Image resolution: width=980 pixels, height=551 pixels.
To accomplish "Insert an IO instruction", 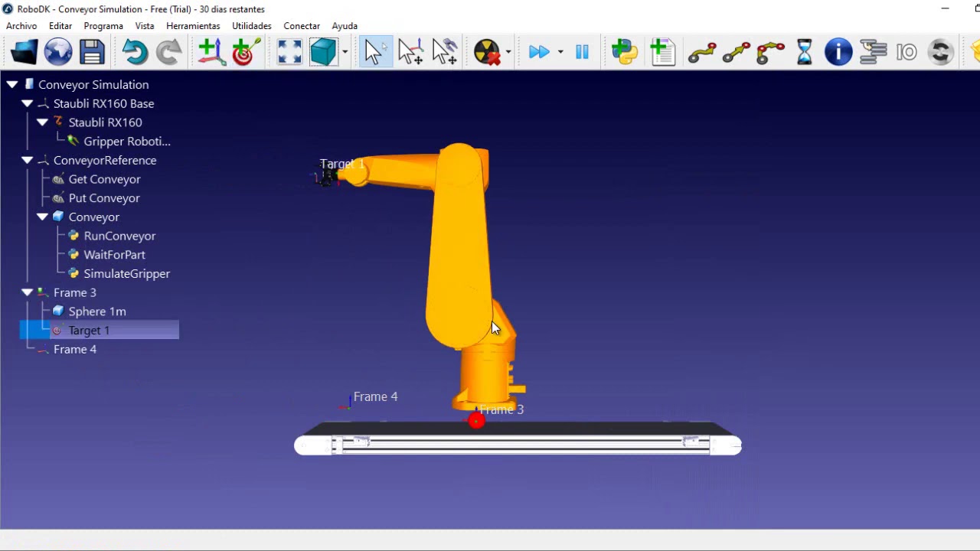I will coord(906,52).
